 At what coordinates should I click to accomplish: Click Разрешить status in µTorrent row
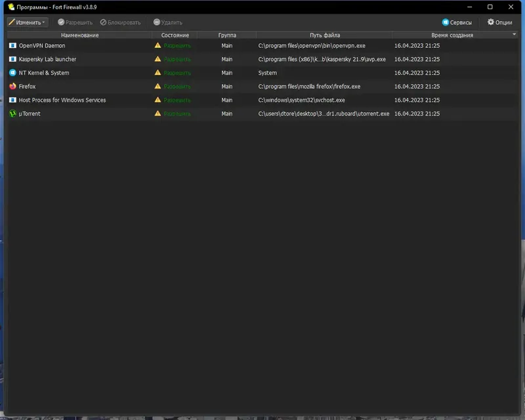[x=177, y=114]
